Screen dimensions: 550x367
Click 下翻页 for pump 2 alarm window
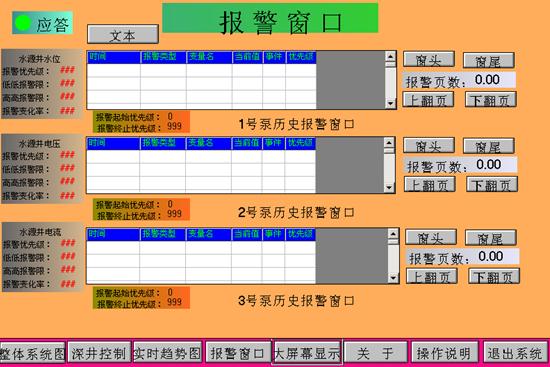pos(492,184)
